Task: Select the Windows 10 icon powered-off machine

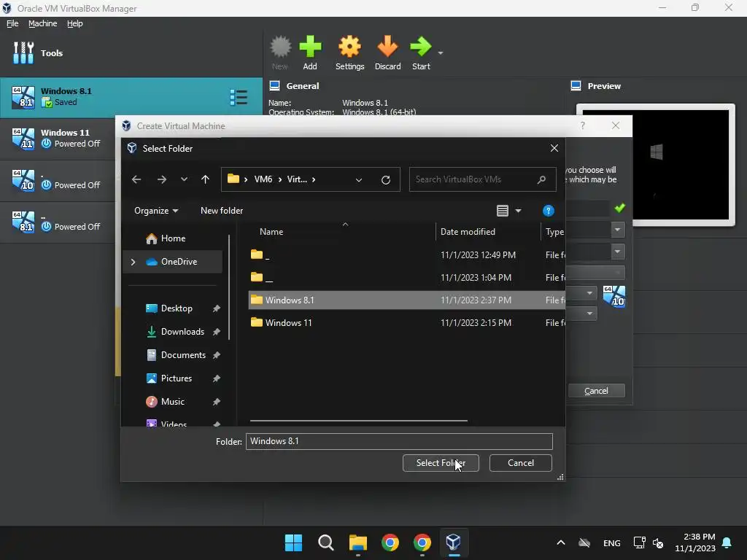Action: click(58, 180)
